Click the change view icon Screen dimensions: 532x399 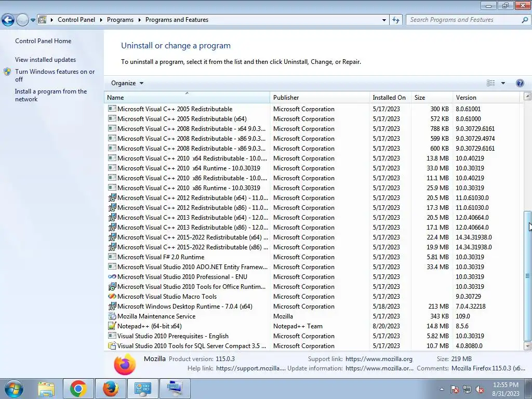(490, 83)
